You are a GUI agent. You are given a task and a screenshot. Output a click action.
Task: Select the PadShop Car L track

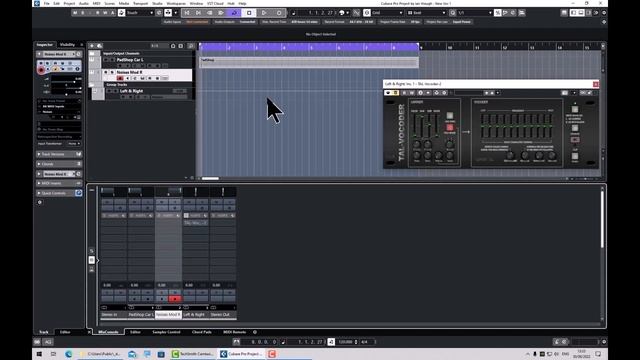pyautogui.click(x=130, y=60)
